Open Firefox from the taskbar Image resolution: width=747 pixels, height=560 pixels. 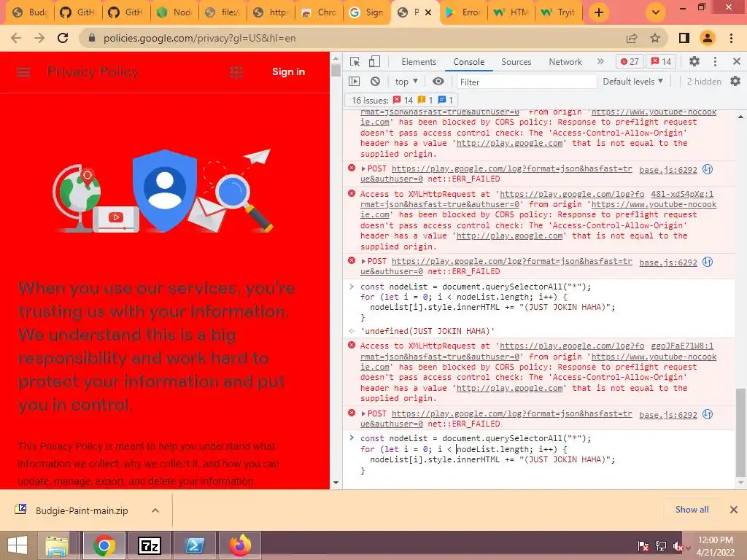[x=239, y=545]
